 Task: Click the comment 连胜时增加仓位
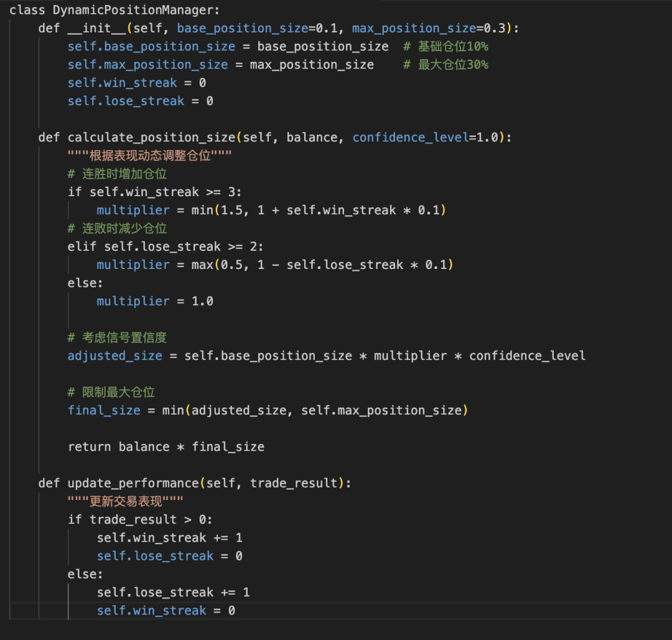(x=117, y=174)
